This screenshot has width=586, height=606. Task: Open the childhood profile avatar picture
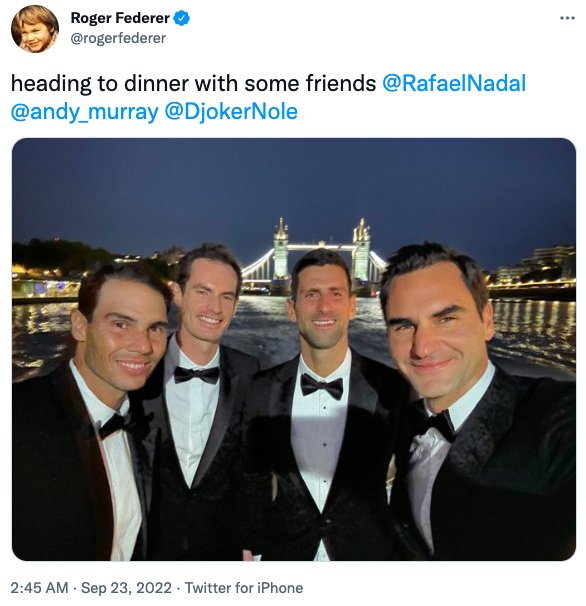pos(35,29)
